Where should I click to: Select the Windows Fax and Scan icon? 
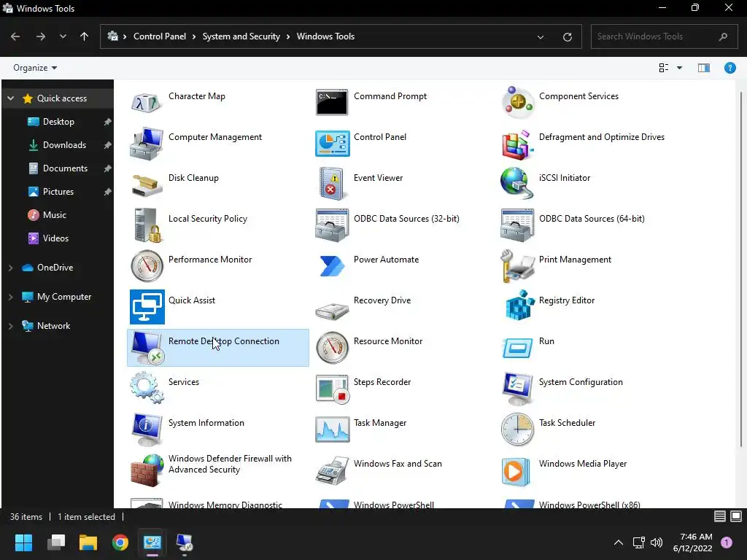pos(332,470)
